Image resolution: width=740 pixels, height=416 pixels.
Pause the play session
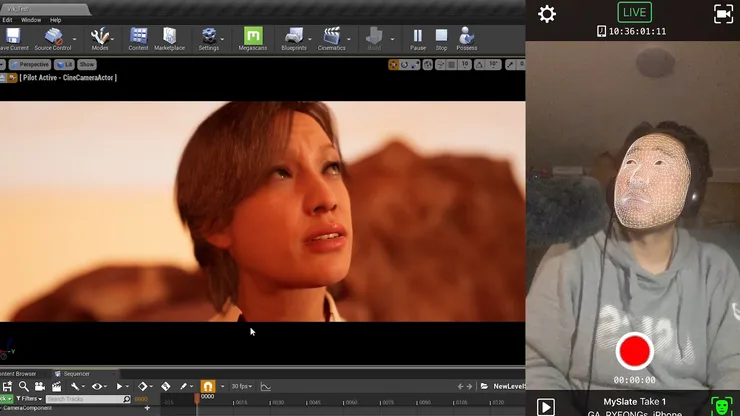click(x=418, y=39)
